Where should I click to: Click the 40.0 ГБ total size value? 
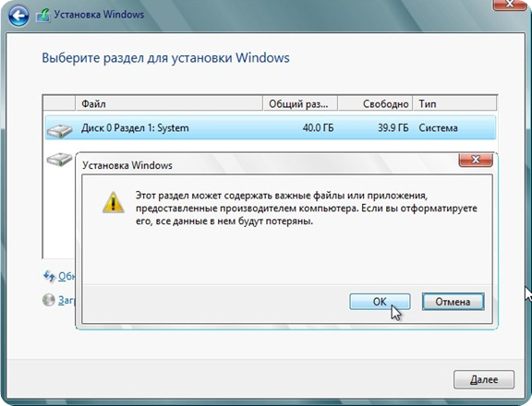click(319, 127)
